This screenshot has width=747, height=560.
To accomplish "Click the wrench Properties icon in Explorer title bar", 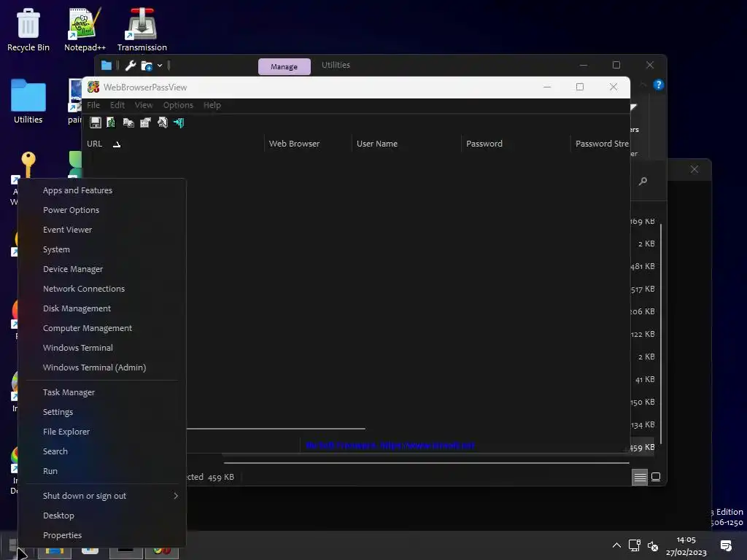I will coord(131,65).
